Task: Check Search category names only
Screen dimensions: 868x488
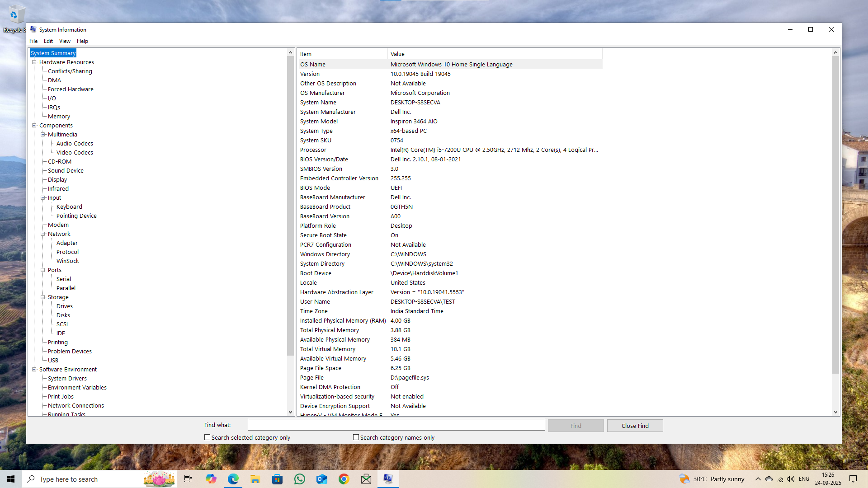Action: pyautogui.click(x=356, y=437)
